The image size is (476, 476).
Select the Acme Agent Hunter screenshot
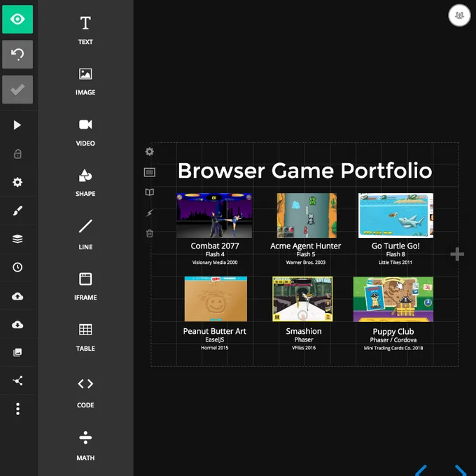[307, 216]
